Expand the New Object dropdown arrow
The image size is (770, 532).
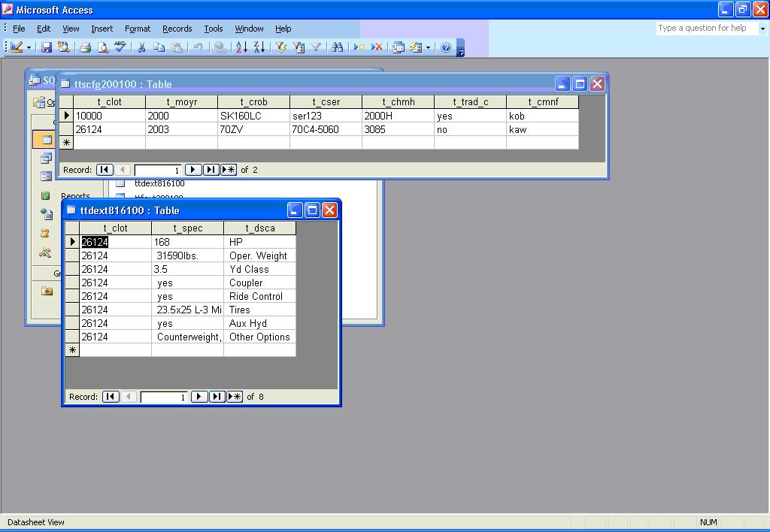pyautogui.click(x=429, y=47)
